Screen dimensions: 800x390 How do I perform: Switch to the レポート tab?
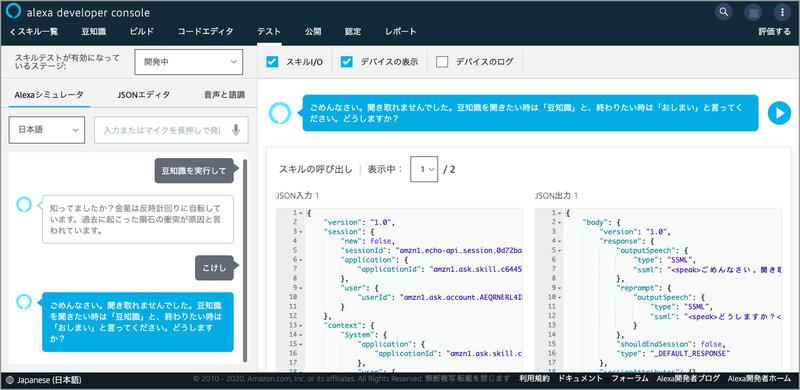pyautogui.click(x=401, y=32)
